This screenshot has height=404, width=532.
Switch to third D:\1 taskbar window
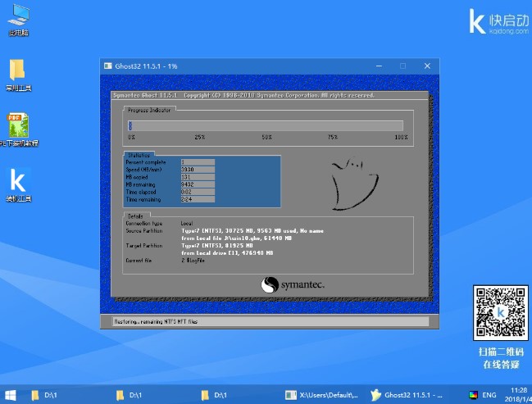214,395
